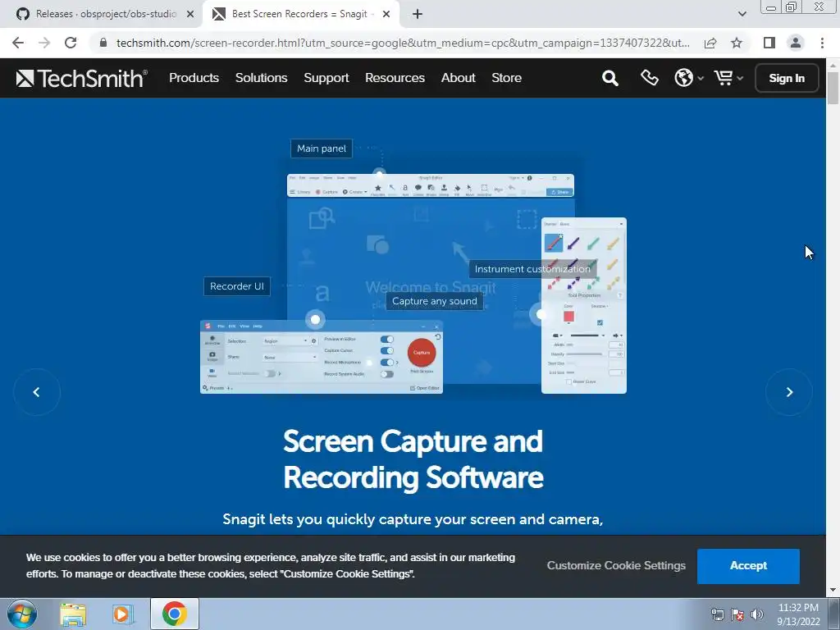Bookmark this page with star
The height and width of the screenshot is (630, 840).
pyautogui.click(x=737, y=43)
